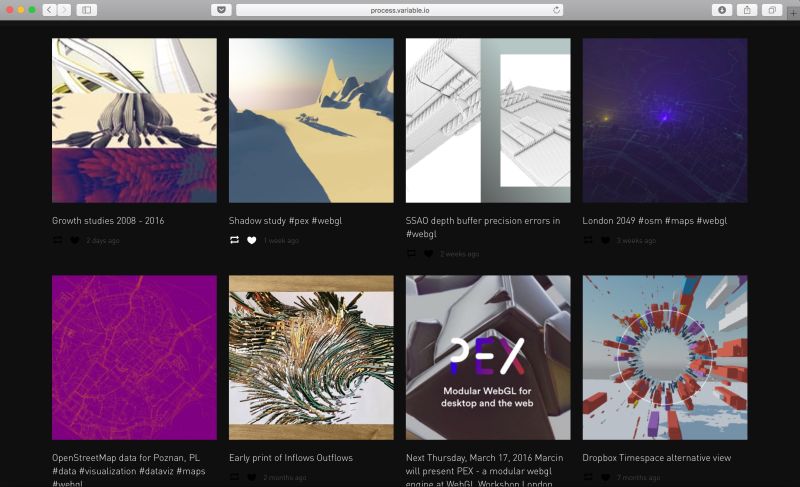Screen dimensions: 800x487
Task: Retweet the Dropbox Timespace post
Action: (x=588, y=477)
